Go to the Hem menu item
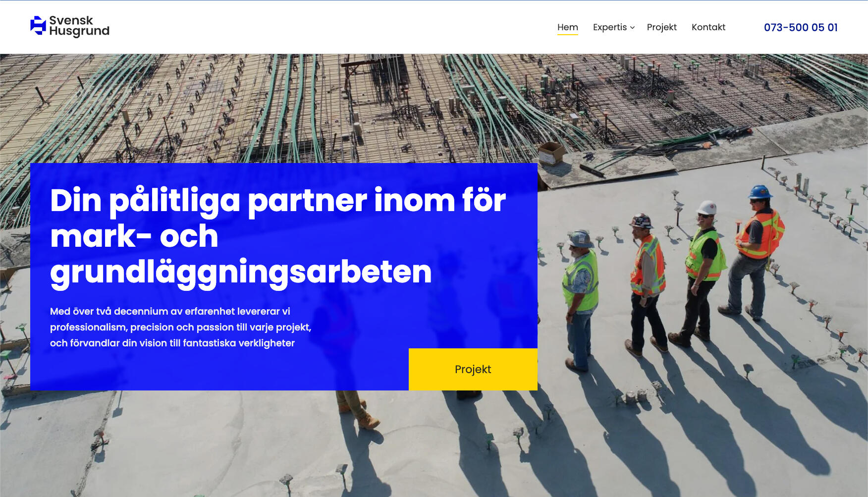Image resolution: width=868 pixels, height=497 pixels. pyautogui.click(x=568, y=27)
